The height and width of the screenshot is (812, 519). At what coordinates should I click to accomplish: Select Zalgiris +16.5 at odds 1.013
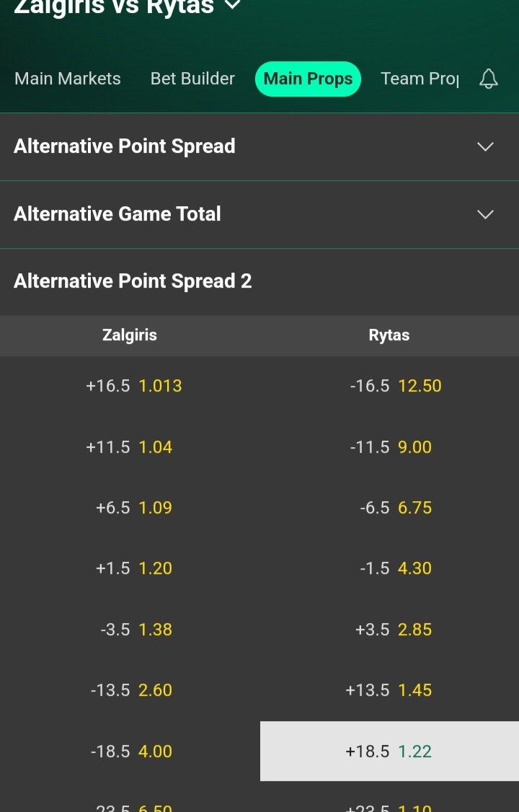(133, 386)
